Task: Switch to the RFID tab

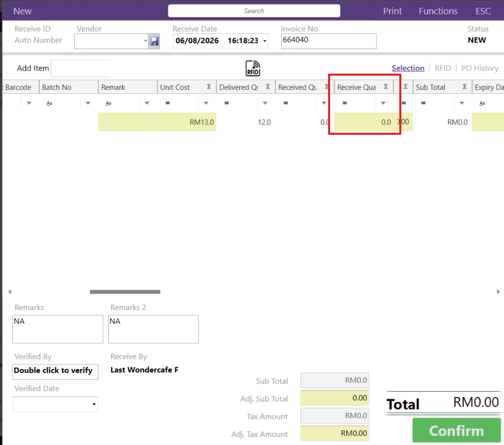Action: coord(443,68)
